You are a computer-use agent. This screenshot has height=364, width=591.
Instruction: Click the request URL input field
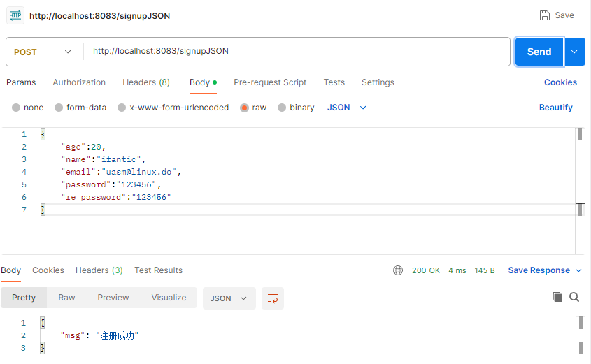coord(297,52)
